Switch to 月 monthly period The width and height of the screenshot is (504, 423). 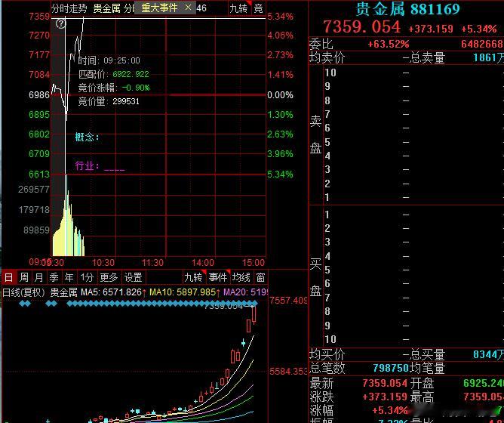click(39, 277)
